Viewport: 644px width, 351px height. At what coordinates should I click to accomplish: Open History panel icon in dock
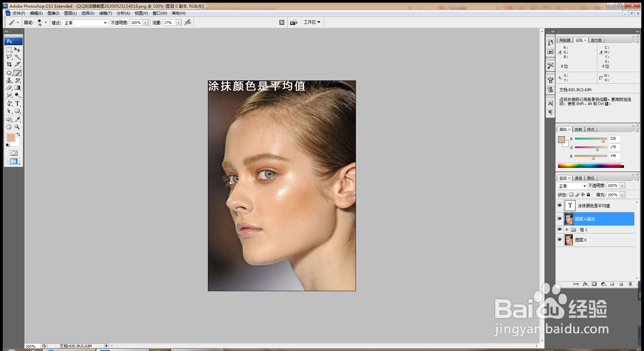coord(551,43)
